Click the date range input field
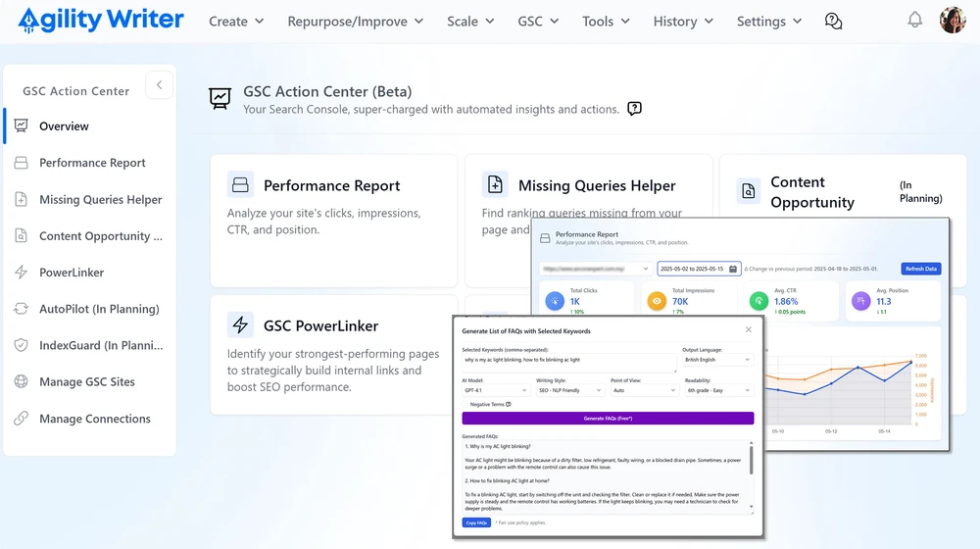The image size is (980, 549). pyautogui.click(x=699, y=269)
